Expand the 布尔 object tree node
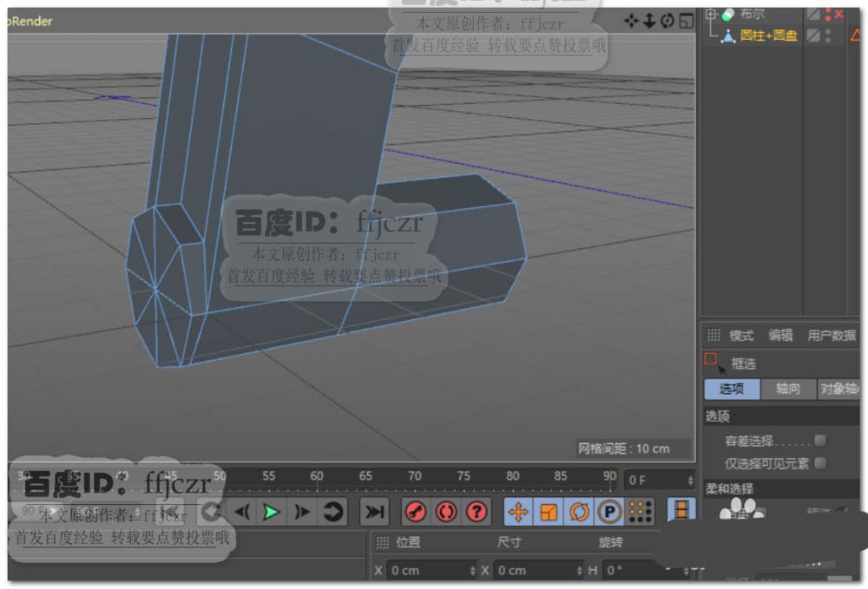Screen dimensions: 868x589 point(712,14)
